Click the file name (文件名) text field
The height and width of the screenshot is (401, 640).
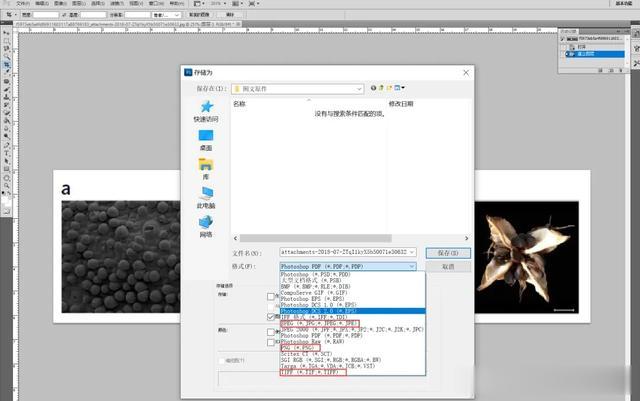coord(344,252)
